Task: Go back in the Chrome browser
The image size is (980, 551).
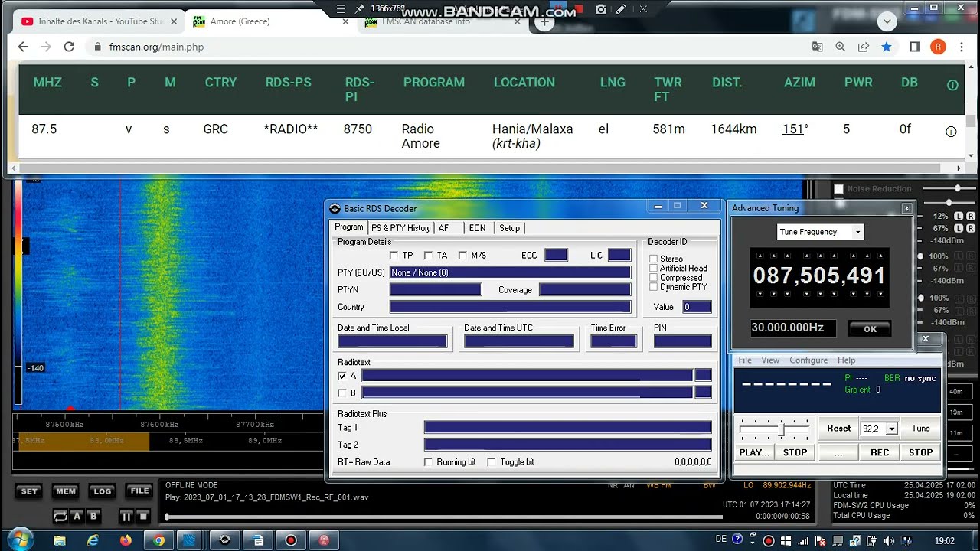Action: pos(23,47)
